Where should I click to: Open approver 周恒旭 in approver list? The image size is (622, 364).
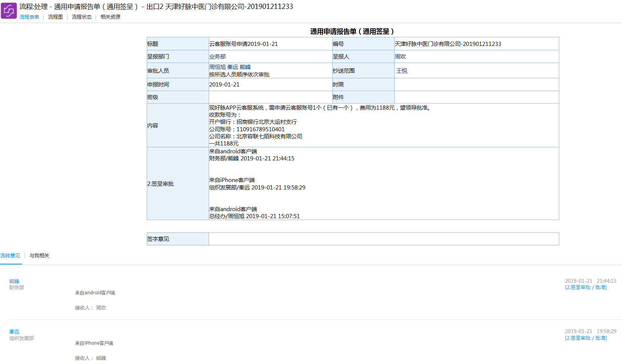pyautogui.click(x=217, y=67)
